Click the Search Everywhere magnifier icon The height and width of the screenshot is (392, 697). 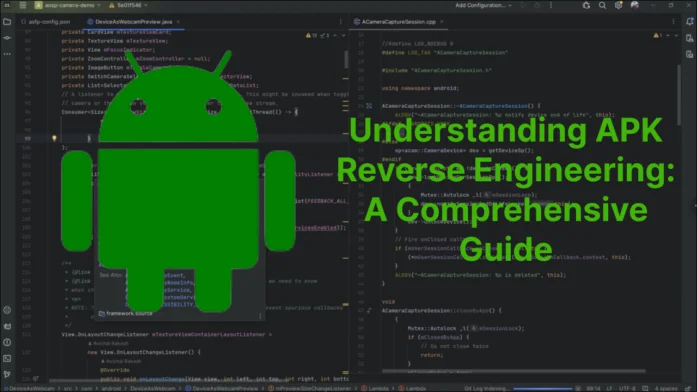[x=602, y=5]
